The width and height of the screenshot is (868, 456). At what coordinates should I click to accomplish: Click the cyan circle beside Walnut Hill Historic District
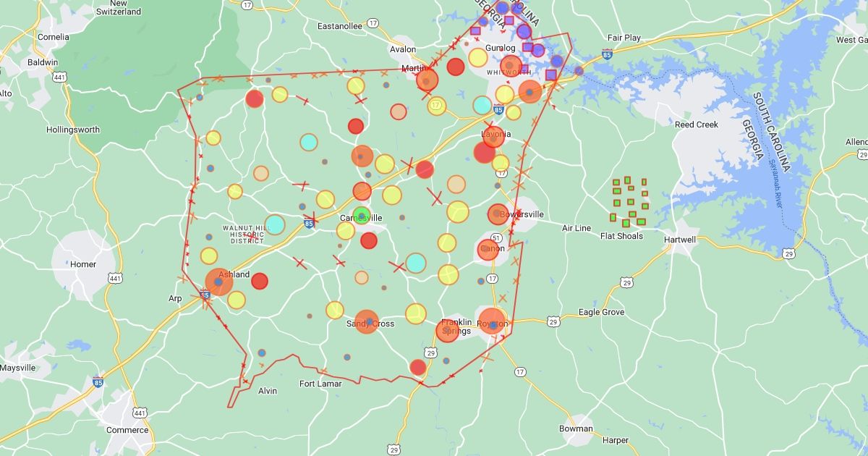tap(275, 224)
